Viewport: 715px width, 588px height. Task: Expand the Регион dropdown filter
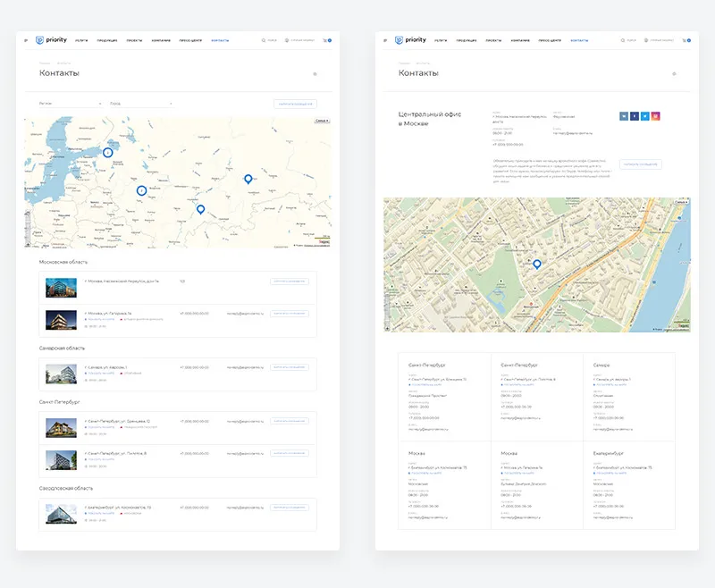click(x=71, y=104)
